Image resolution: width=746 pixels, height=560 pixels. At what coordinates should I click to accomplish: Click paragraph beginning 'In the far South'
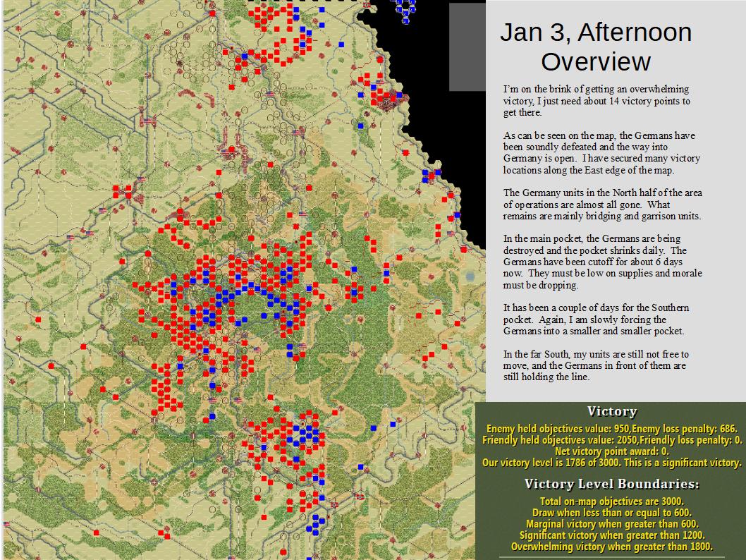point(596,365)
